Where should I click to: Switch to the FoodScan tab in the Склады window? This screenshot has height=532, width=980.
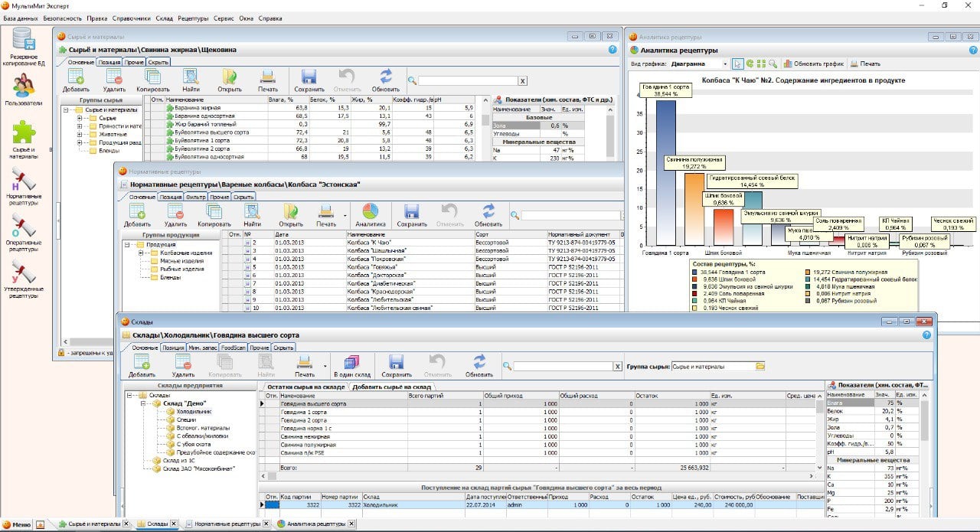pyautogui.click(x=232, y=348)
